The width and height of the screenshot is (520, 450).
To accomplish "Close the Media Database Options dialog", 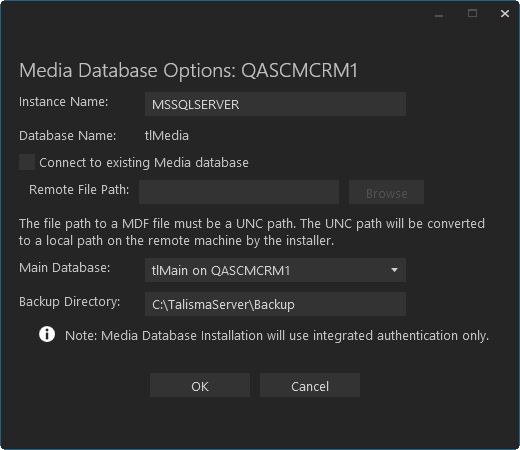I will pos(505,14).
